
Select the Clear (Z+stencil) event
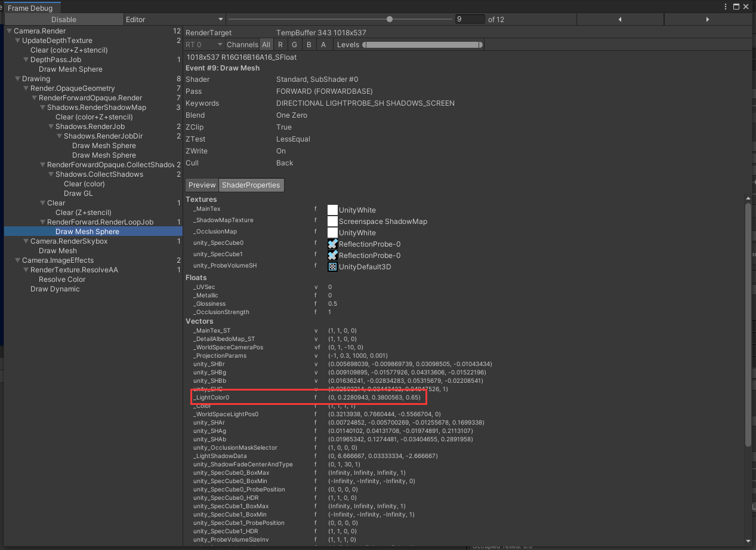coord(83,213)
